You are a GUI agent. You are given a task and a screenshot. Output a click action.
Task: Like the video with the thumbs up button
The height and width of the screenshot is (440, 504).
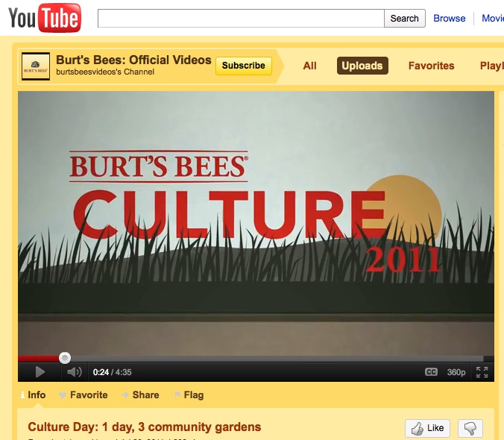[427, 428]
